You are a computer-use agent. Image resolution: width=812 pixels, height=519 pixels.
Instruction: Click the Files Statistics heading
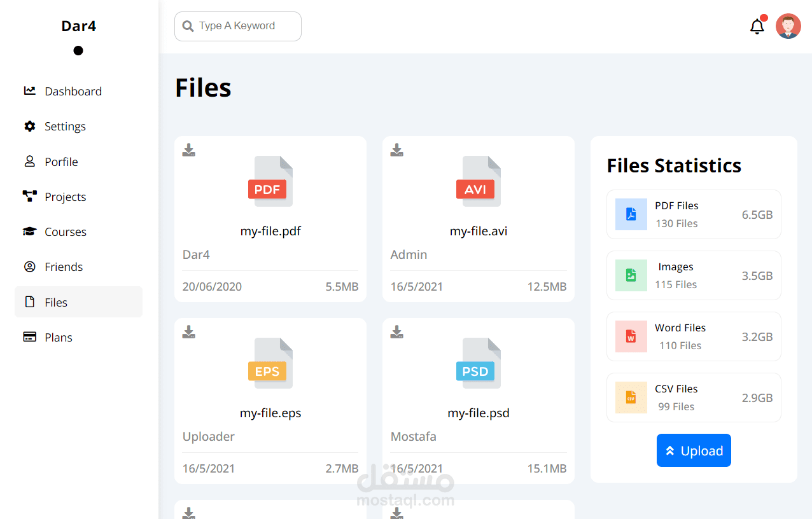(674, 165)
